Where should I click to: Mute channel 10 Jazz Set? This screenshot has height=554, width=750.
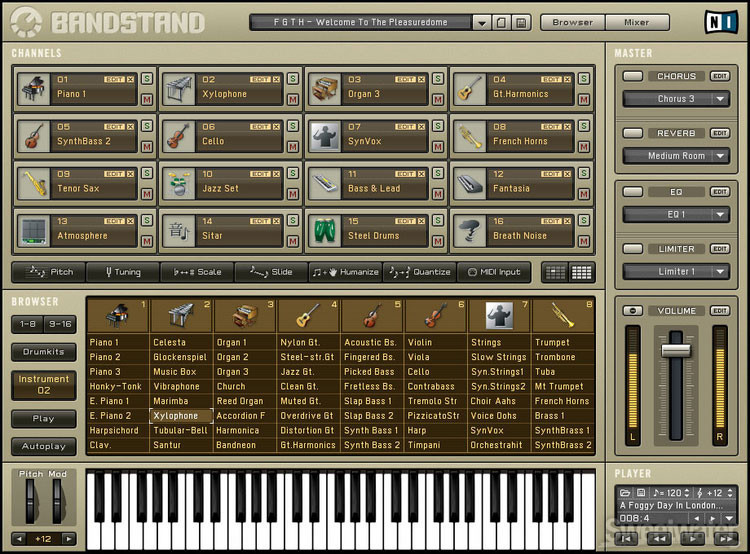[x=293, y=194]
